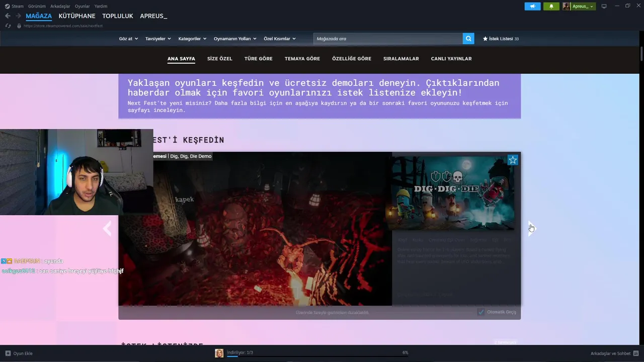Reload the page with refresh icon

pyautogui.click(x=8, y=26)
